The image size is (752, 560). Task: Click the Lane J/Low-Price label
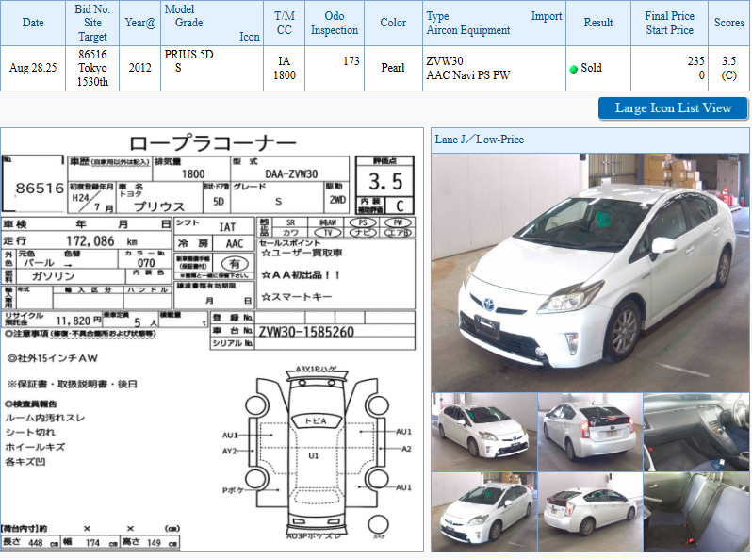(480, 140)
